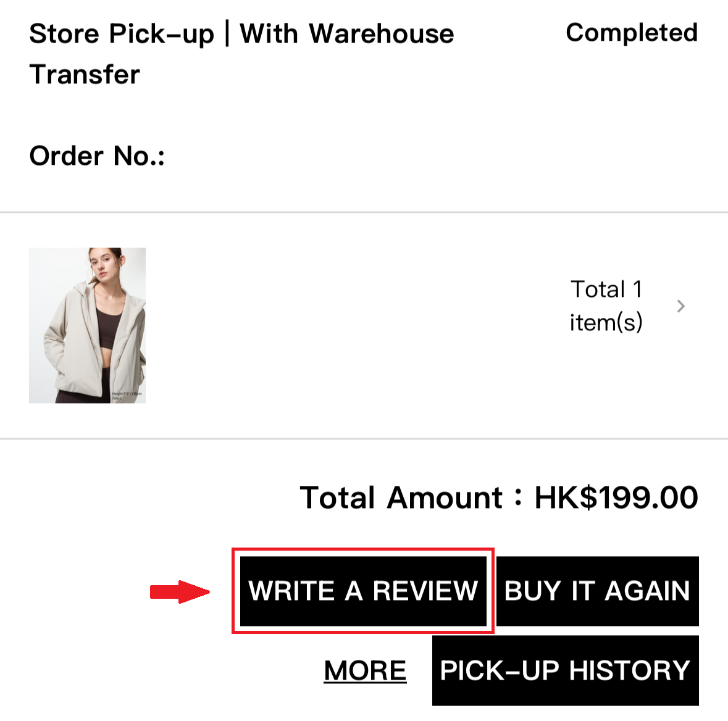Select the Total Amount label
Image resolution: width=728 pixels, height=721 pixels.
coord(401,498)
